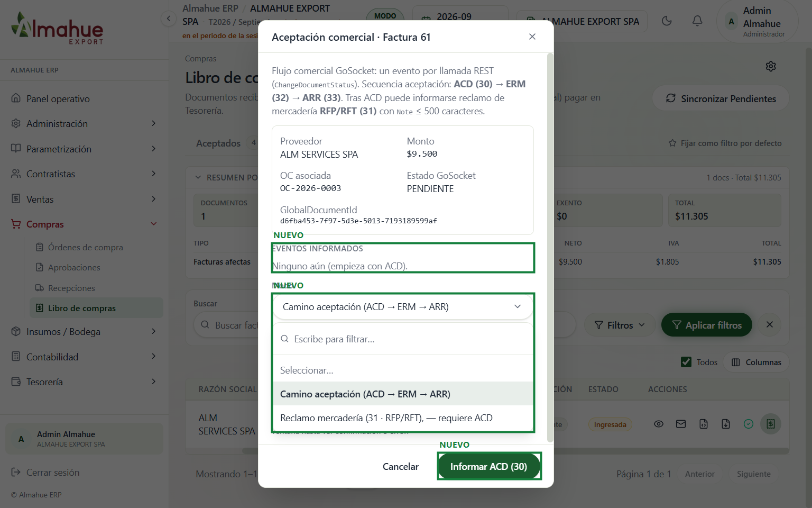Expand the Insumos / Bodega menu

[x=85, y=331]
